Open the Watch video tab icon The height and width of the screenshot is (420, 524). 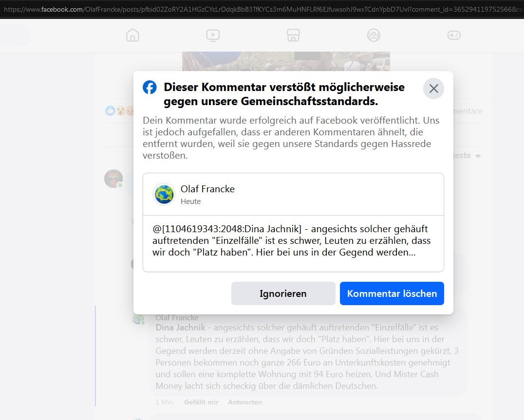(x=213, y=35)
